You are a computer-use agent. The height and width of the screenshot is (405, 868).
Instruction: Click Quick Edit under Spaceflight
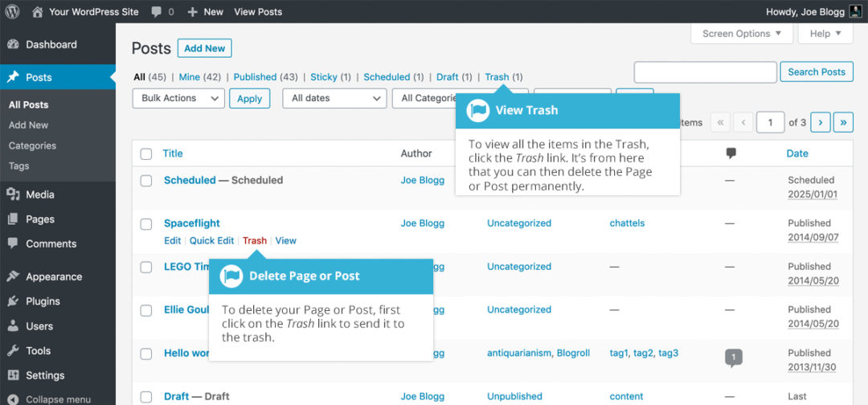pos(212,241)
